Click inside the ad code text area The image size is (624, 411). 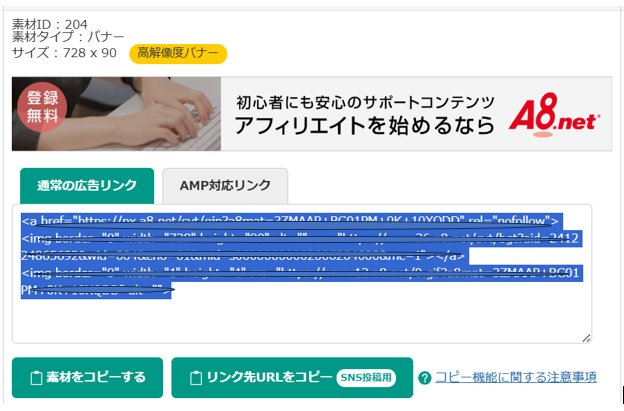point(300,320)
